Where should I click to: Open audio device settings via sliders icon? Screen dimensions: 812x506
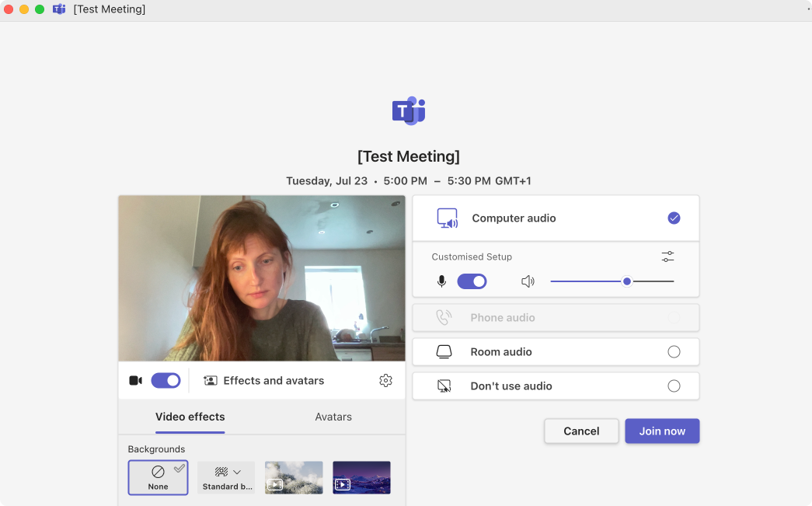pyautogui.click(x=668, y=256)
